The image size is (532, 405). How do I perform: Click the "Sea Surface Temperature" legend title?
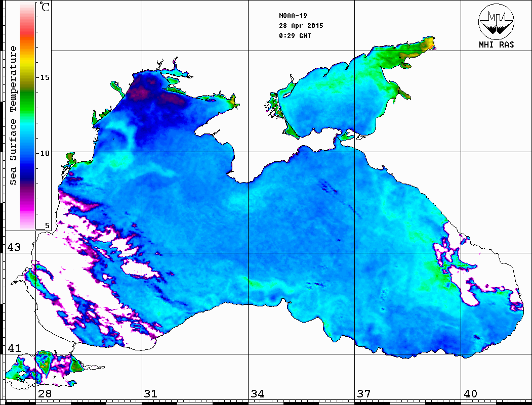13,116
